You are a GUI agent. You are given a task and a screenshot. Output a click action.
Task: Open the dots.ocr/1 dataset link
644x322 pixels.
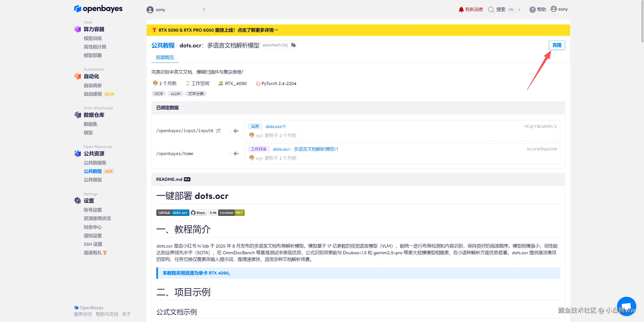tap(275, 126)
